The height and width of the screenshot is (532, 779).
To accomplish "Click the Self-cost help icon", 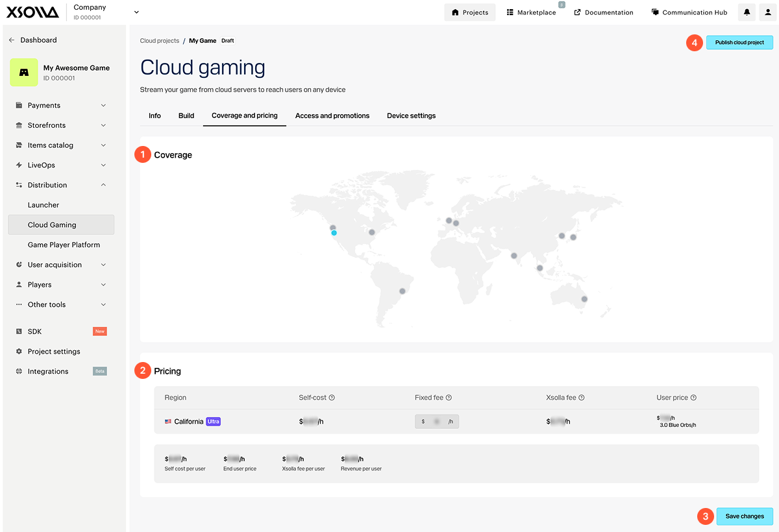I will tap(332, 398).
